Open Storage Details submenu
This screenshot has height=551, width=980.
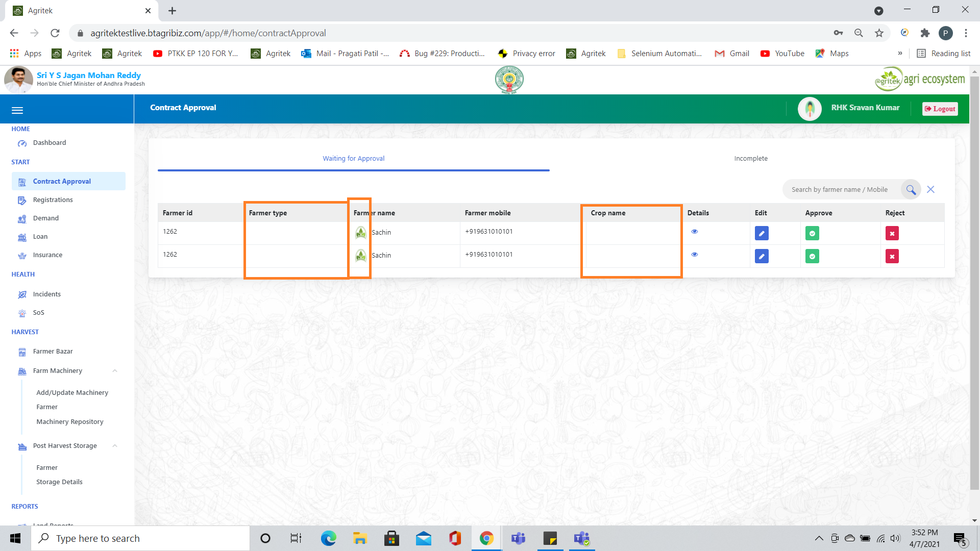pos(59,482)
